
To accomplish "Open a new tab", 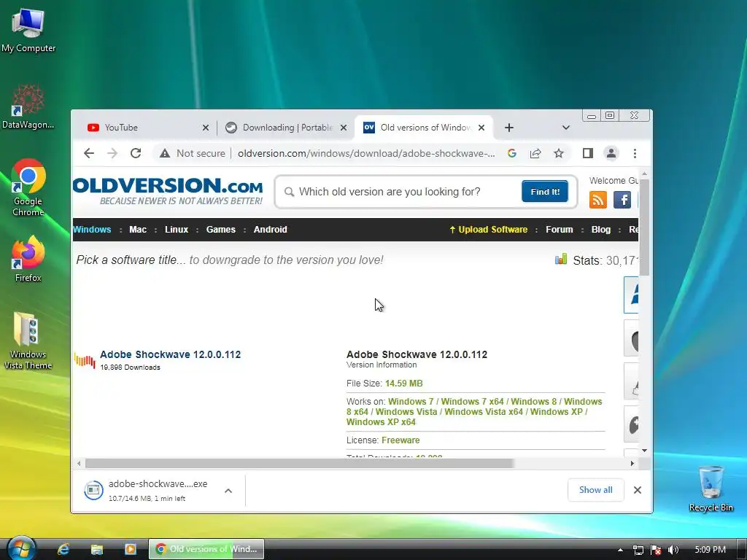I will click(x=508, y=128).
